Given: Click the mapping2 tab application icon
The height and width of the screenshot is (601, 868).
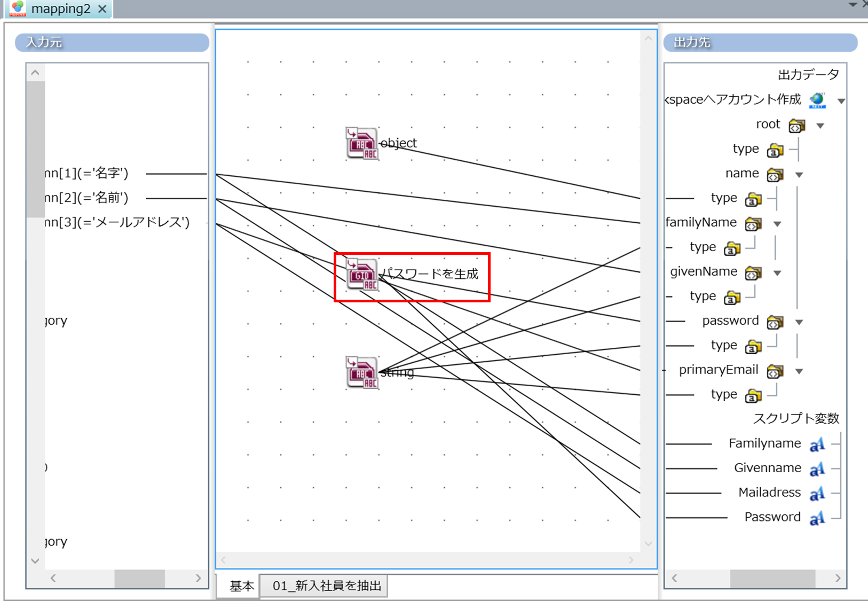Looking at the screenshot, I should click(x=18, y=9).
